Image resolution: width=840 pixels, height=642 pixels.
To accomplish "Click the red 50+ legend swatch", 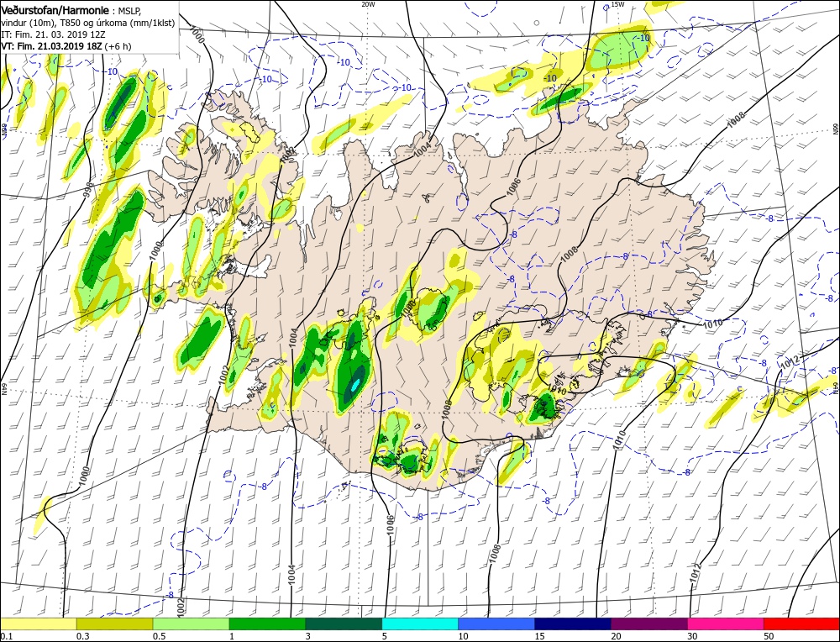I will (x=801, y=624).
